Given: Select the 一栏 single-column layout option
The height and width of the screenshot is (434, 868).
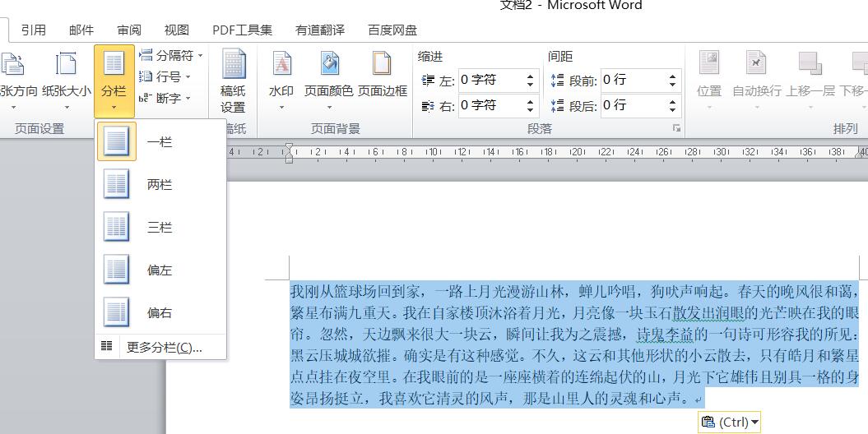Looking at the screenshot, I should (x=160, y=142).
